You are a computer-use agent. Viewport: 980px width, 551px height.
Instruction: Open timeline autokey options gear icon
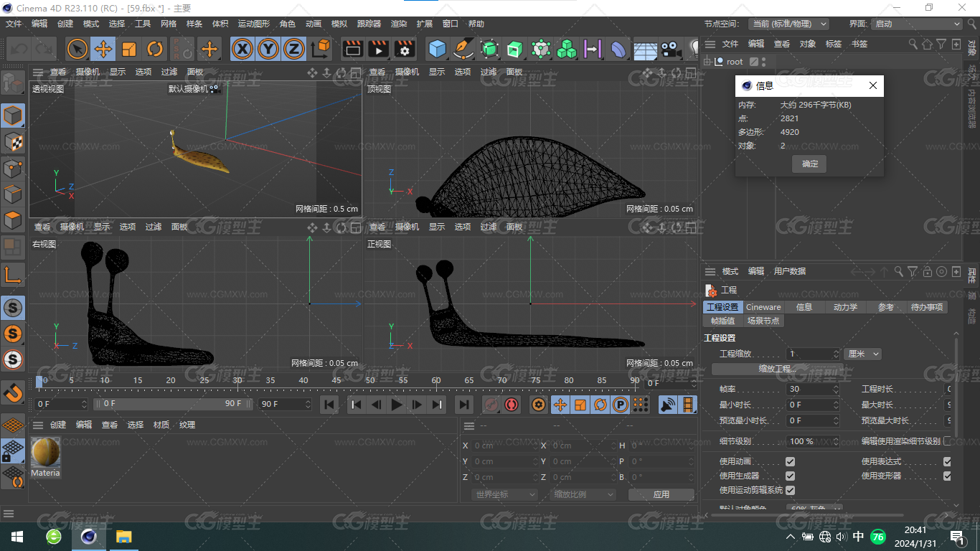coord(538,405)
